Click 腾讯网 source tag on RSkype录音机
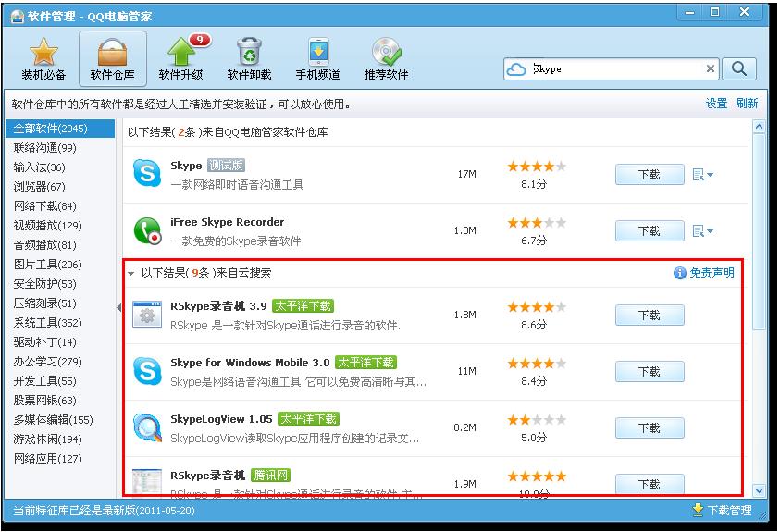 (x=270, y=476)
